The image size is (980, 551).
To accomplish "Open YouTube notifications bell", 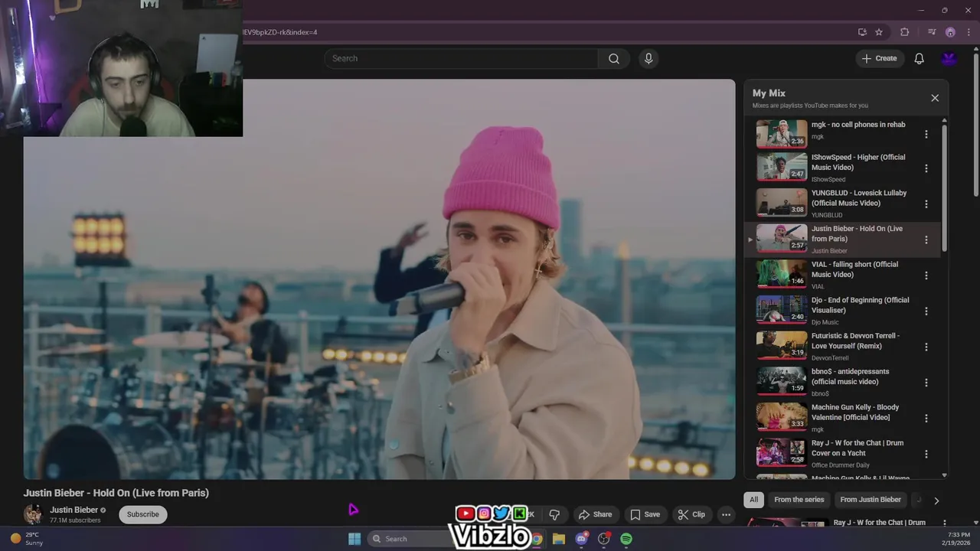I will click(x=920, y=58).
